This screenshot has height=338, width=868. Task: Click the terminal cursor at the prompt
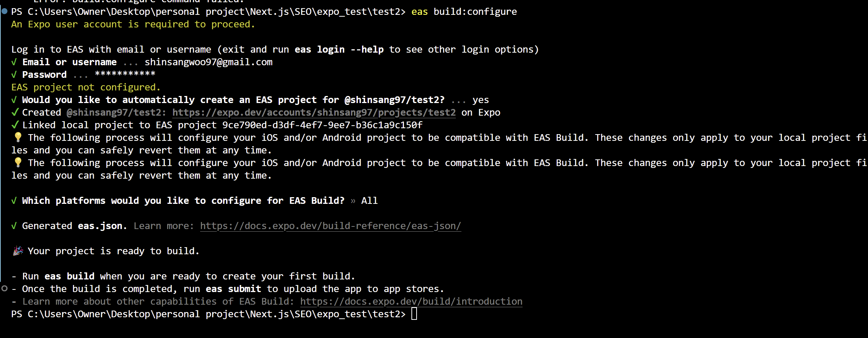(414, 314)
